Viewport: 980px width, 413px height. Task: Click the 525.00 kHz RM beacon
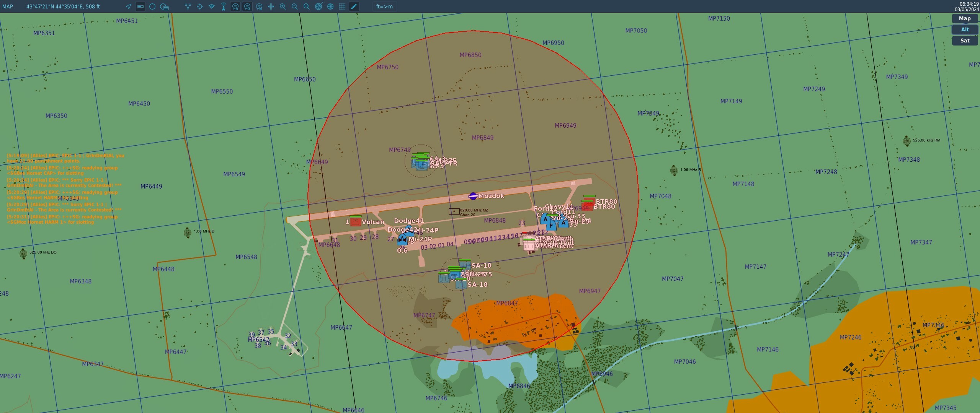[x=906, y=141]
